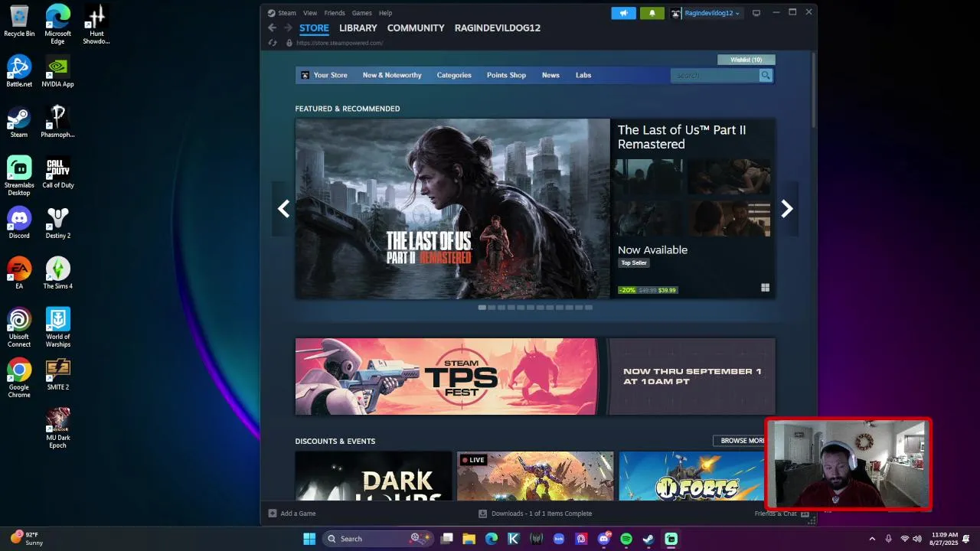The width and height of the screenshot is (980, 551).
Task: Jump to the last carousel page dot
Action: 588,308
